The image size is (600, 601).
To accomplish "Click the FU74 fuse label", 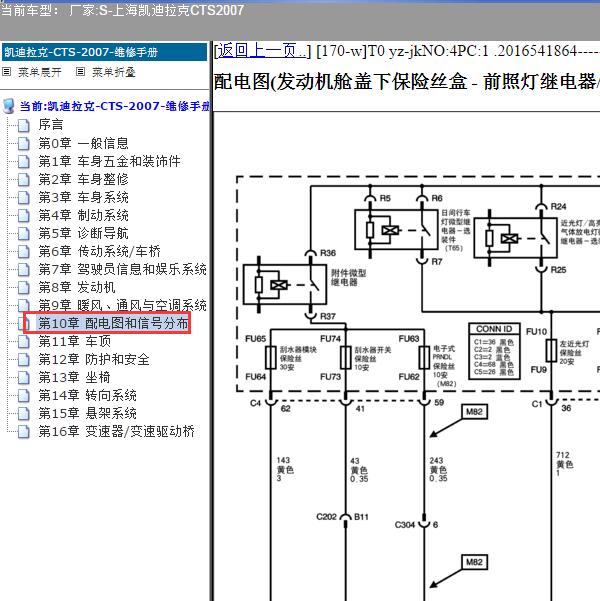I will point(330,338).
